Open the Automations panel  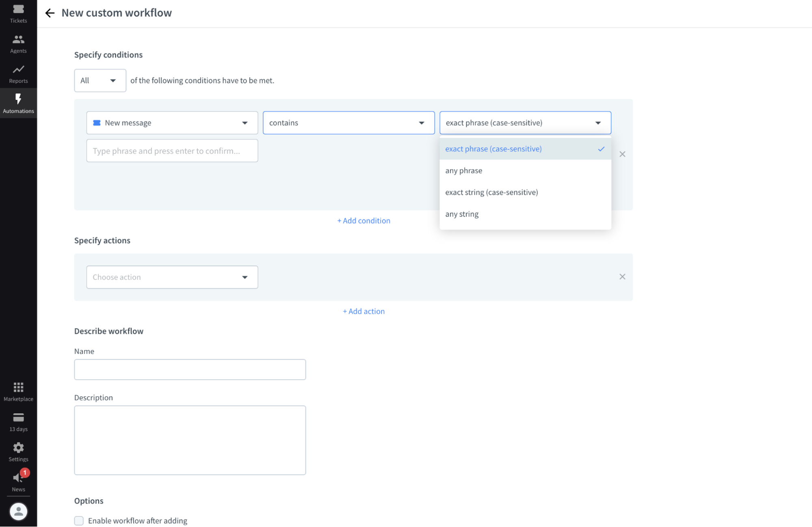click(18, 103)
